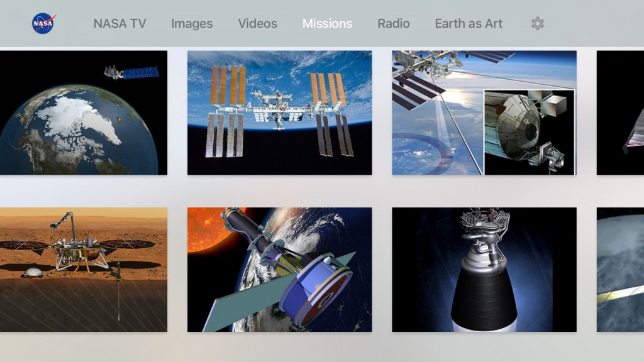The height and width of the screenshot is (362, 644).
Task: Switch to Earth as Art tab
Action: 469,24
